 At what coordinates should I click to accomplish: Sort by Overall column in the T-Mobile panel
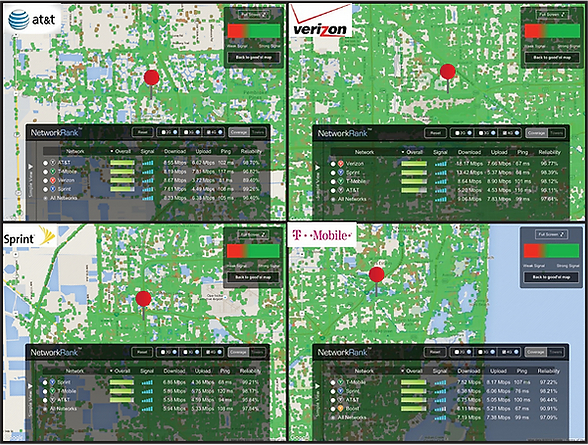coord(412,371)
